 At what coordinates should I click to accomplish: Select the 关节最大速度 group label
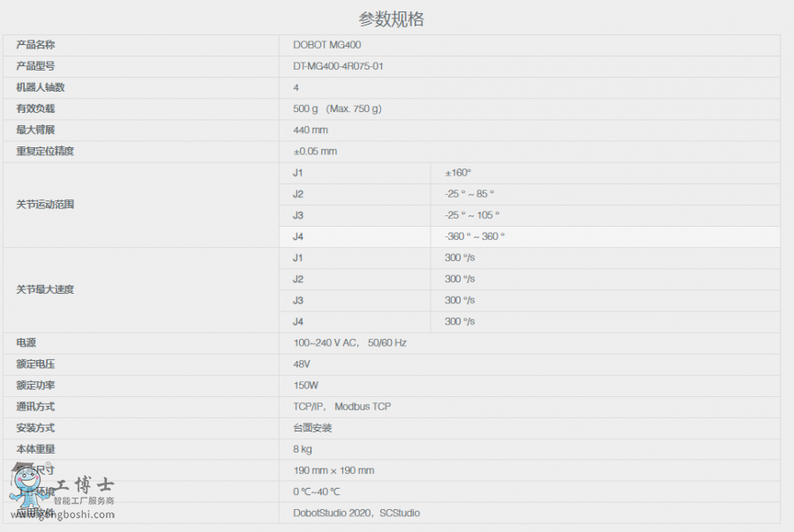coord(45,289)
